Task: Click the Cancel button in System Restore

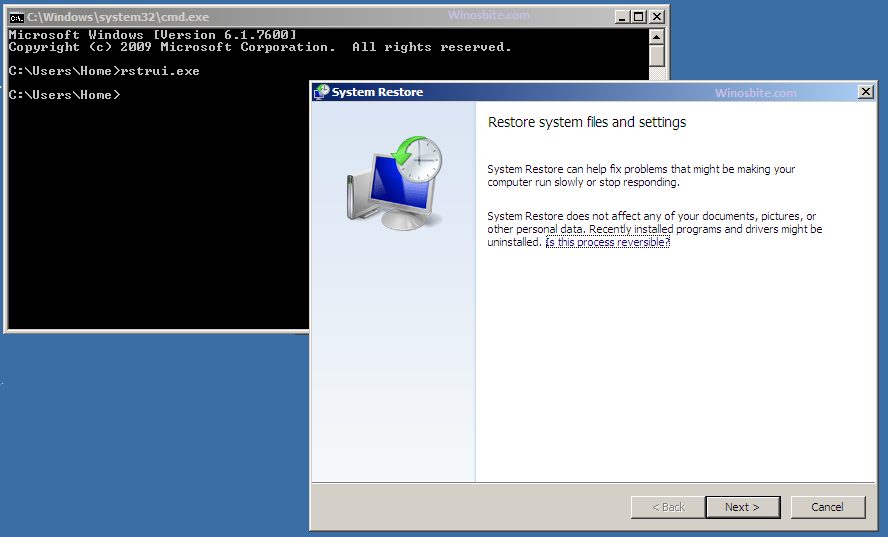Action: (827, 507)
